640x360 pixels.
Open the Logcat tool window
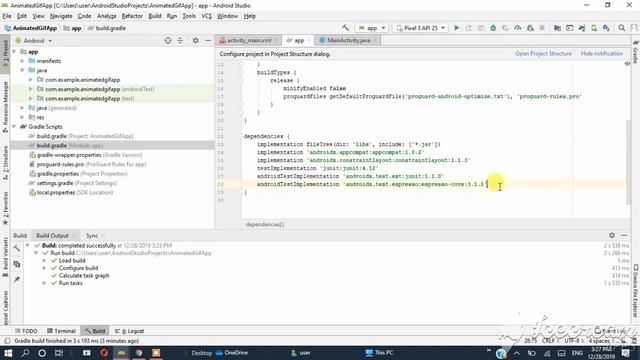point(129,331)
